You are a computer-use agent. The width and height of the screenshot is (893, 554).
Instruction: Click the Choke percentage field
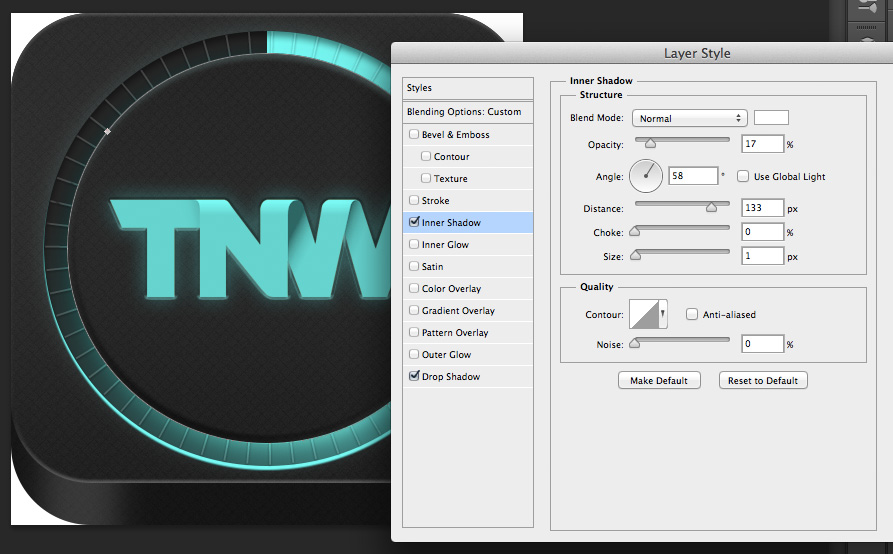(x=763, y=232)
